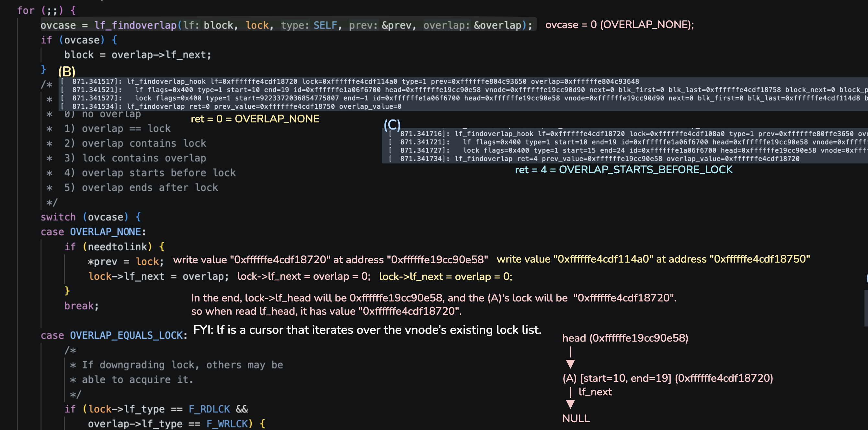
Task: Click comment line '3) lock contains overlap'
Action: point(135,158)
